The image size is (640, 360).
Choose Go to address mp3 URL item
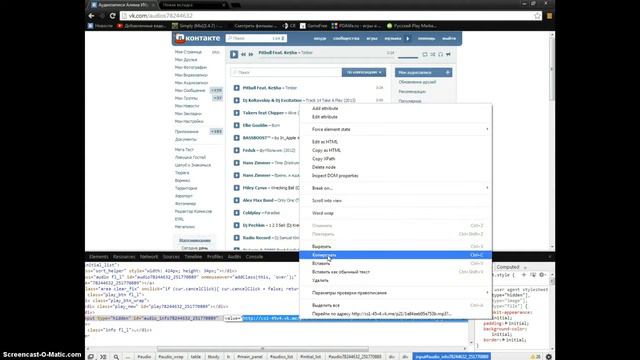[x=395, y=314]
